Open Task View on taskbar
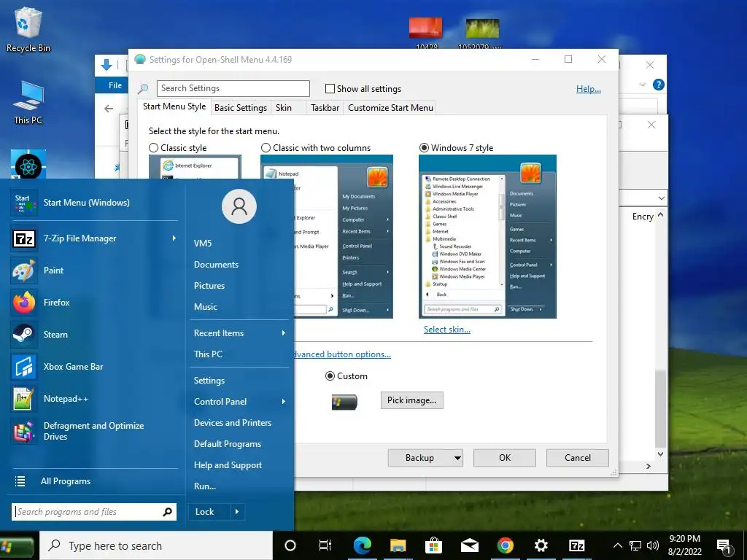The image size is (747, 560). coord(325,545)
